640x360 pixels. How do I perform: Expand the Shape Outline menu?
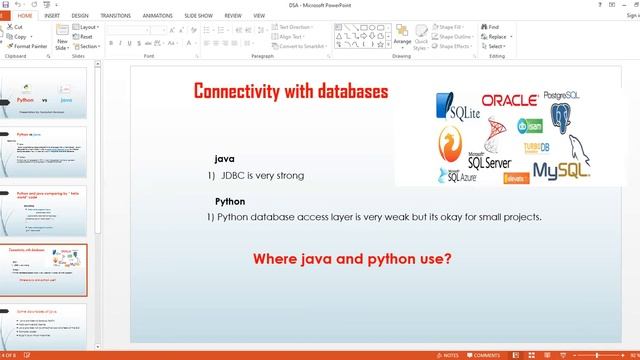pyautogui.click(x=453, y=37)
